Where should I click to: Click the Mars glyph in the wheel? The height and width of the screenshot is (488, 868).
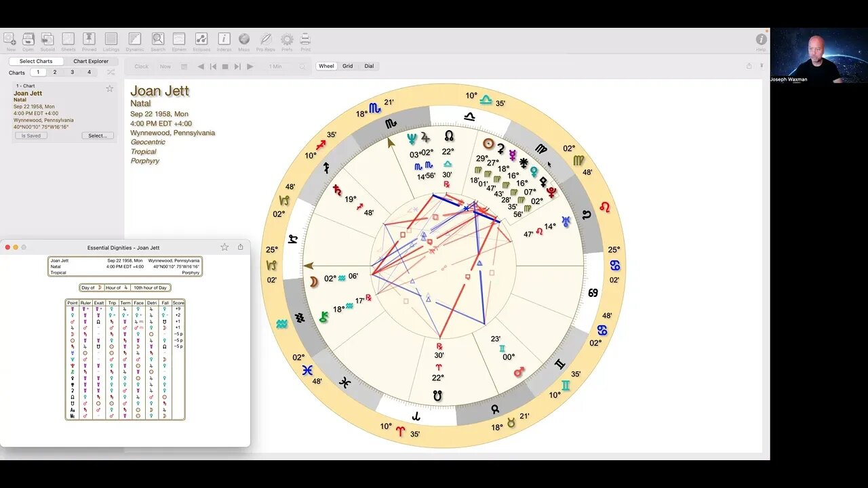519,371
